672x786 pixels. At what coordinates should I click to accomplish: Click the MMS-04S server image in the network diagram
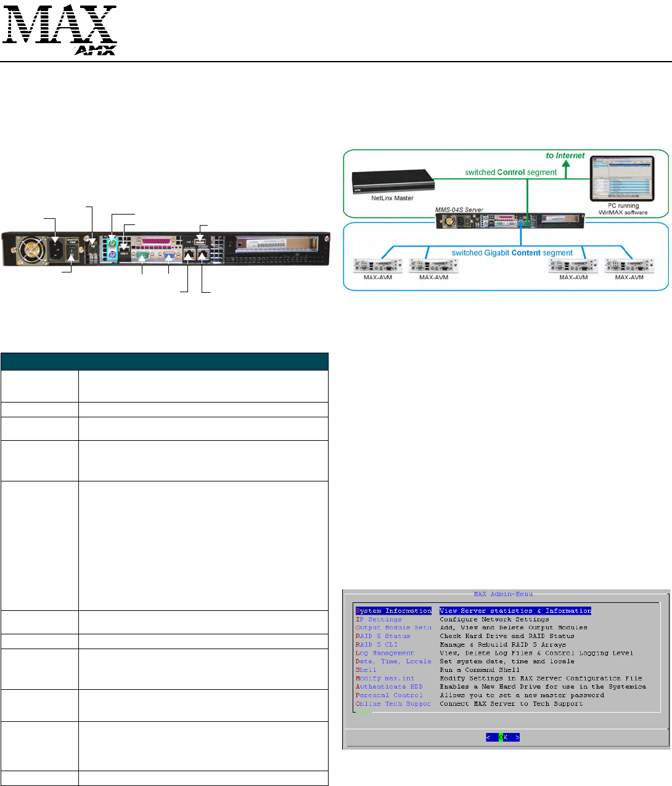coord(510,220)
